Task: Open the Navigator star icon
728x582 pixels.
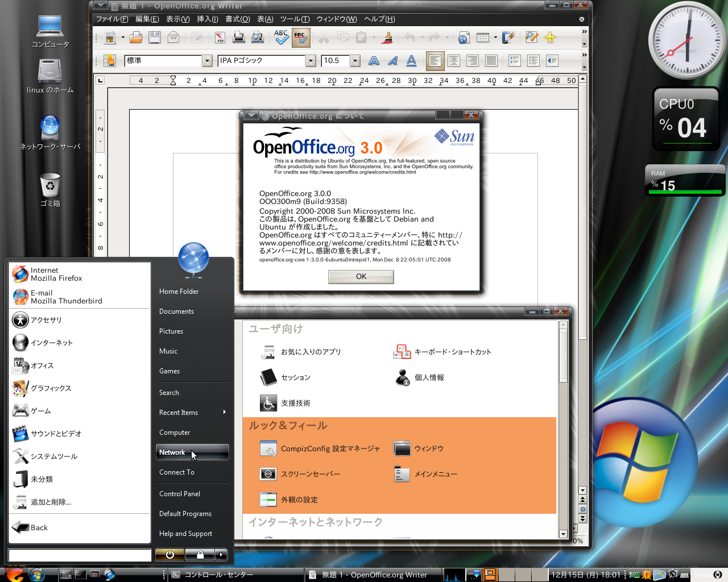Action: pyautogui.click(x=550, y=38)
